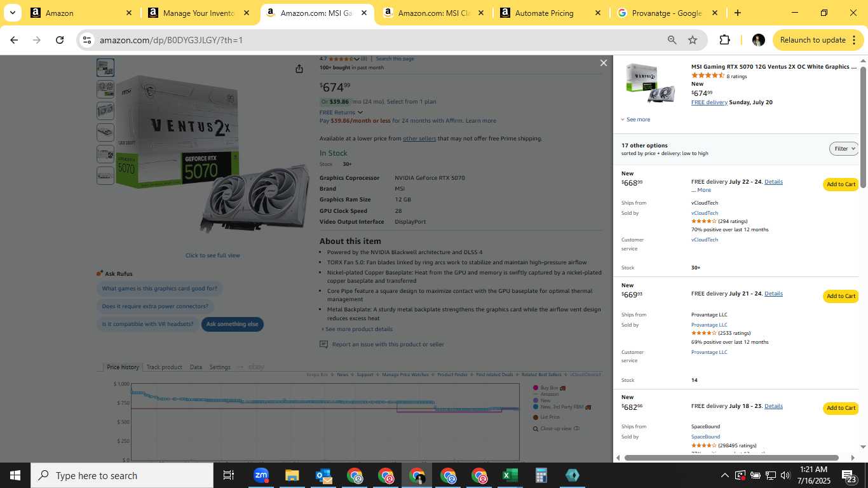Open Details for July 22 - 24 delivery
This screenshot has width=868, height=488.
[x=773, y=182]
